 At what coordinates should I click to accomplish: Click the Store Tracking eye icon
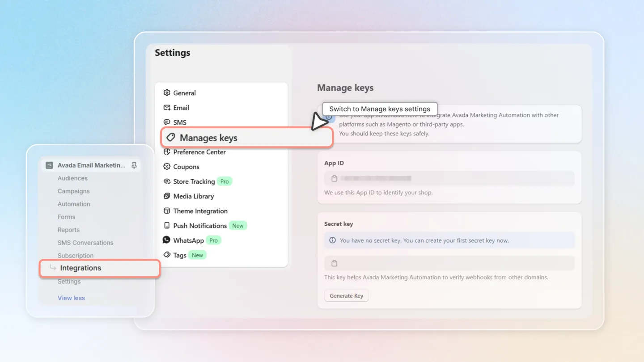(167, 181)
